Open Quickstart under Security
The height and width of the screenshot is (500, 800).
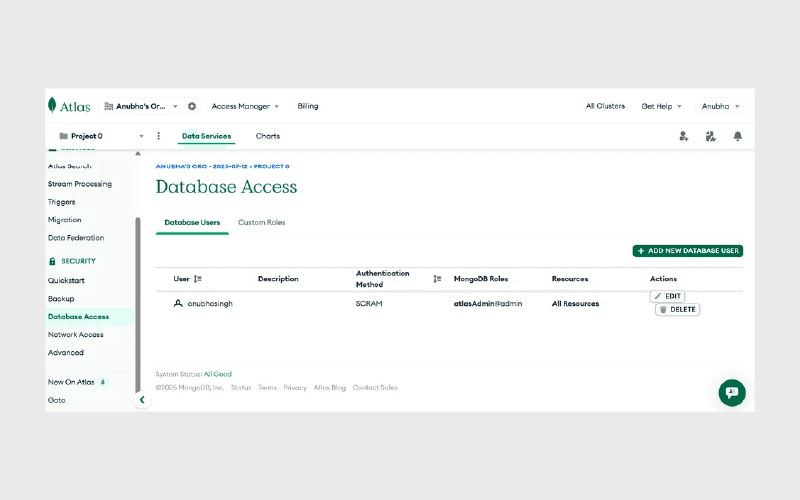click(x=66, y=281)
